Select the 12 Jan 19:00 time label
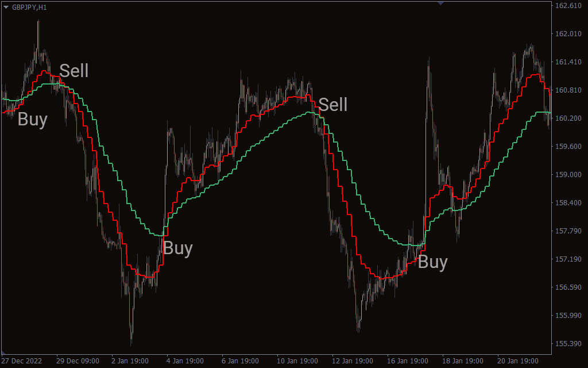Image resolution: width=588 pixels, height=368 pixels. (353, 361)
